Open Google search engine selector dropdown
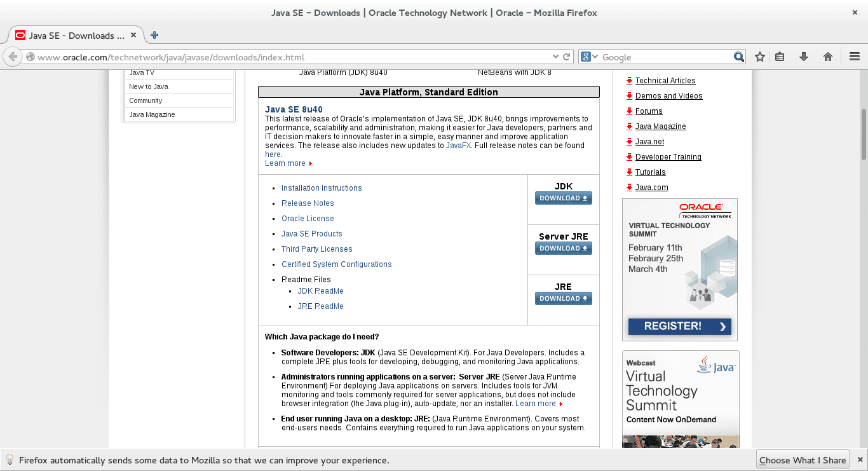Viewport: 868px width, 471px height. [x=589, y=57]
